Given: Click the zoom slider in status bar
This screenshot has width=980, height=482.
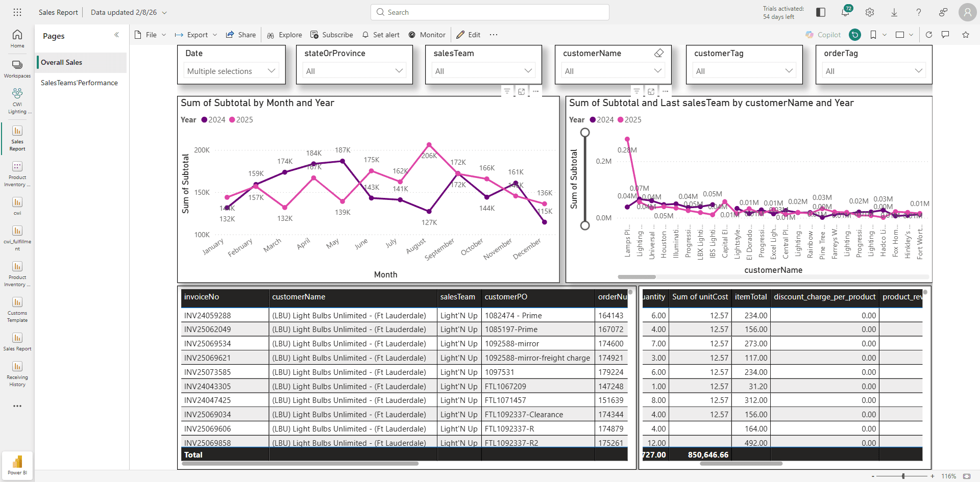Looking at the screenshot, I should (x=903, y=476).
